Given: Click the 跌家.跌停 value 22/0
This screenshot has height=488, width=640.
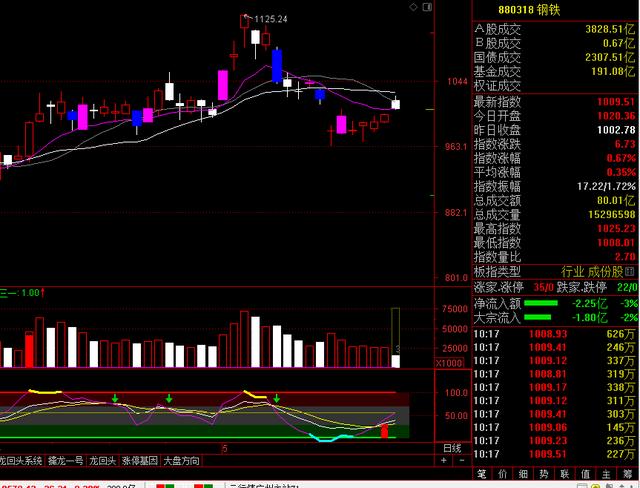Looking at the screenshot, I should pos(627,287).
